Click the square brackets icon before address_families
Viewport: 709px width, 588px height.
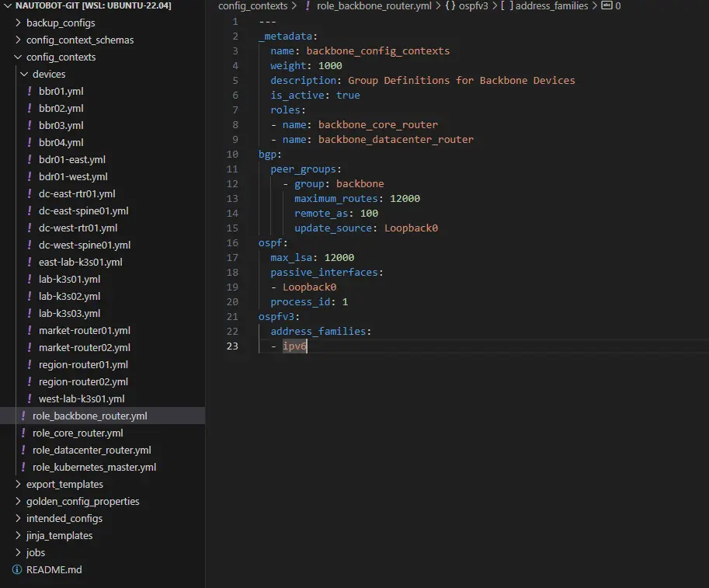click(506, 6)
